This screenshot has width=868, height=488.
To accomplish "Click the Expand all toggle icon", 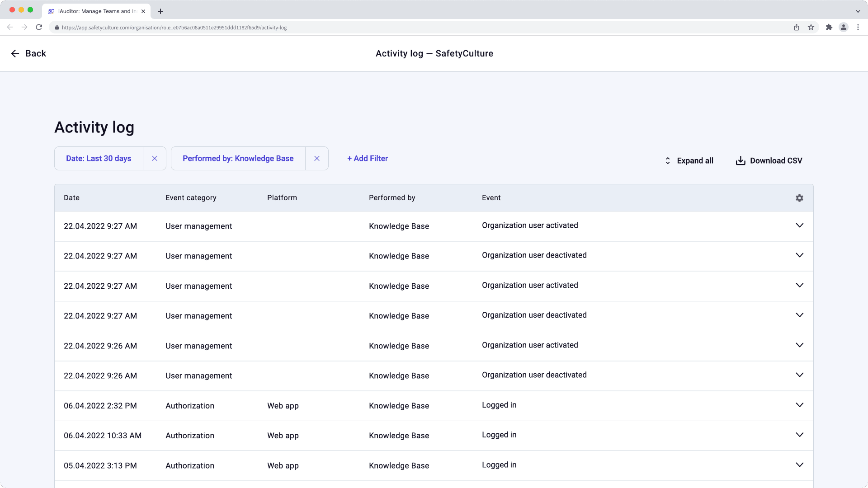I will pos(667,160).
